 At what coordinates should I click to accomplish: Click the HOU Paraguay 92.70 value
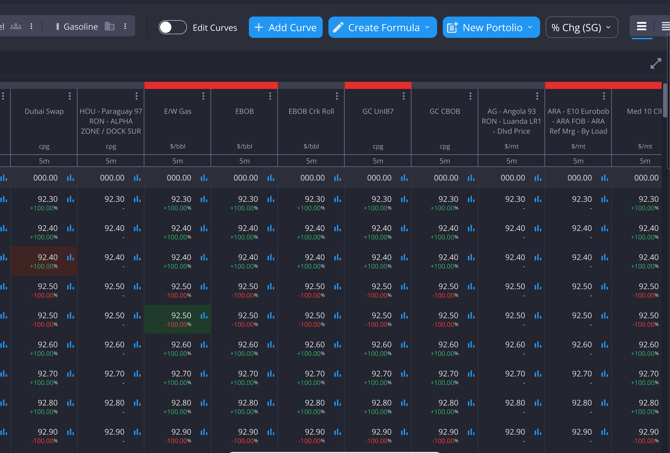[115, 374]
